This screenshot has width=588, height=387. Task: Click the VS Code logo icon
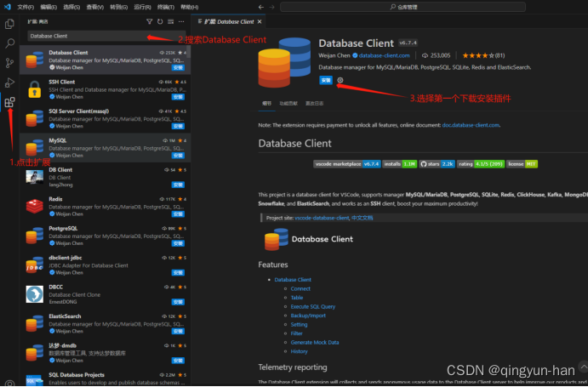click(7, 7)
